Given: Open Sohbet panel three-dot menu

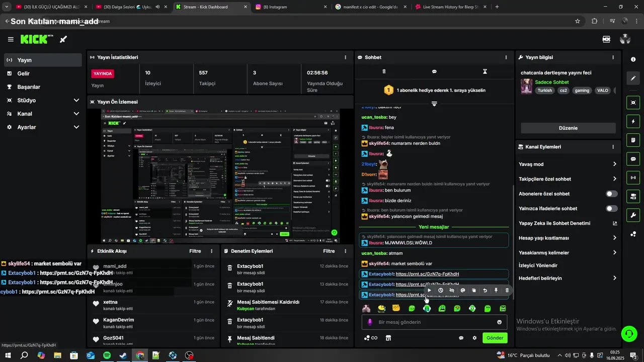Looking at the screenshot, I should tap(506, 57).
